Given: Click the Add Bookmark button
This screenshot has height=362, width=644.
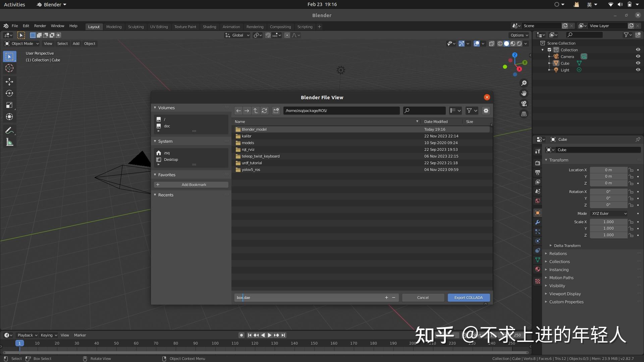Looking at the screenshot, I should point(191,184).
